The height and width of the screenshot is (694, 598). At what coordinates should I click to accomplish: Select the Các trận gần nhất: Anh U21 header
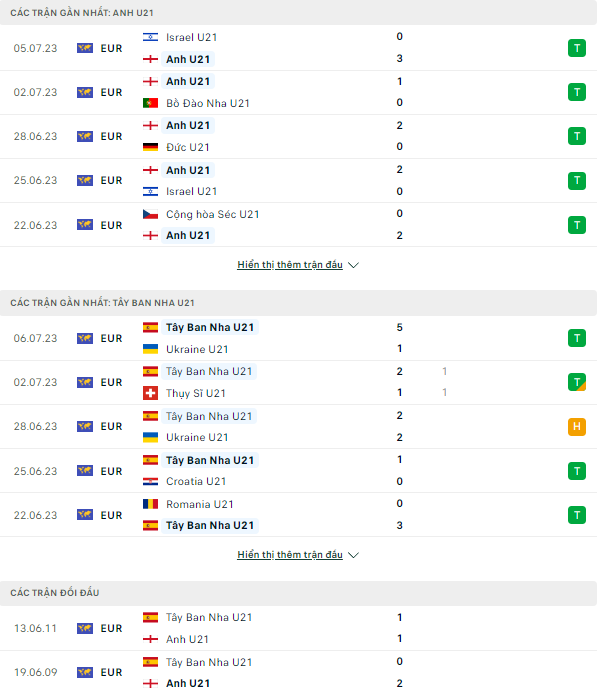click(298, 12)
